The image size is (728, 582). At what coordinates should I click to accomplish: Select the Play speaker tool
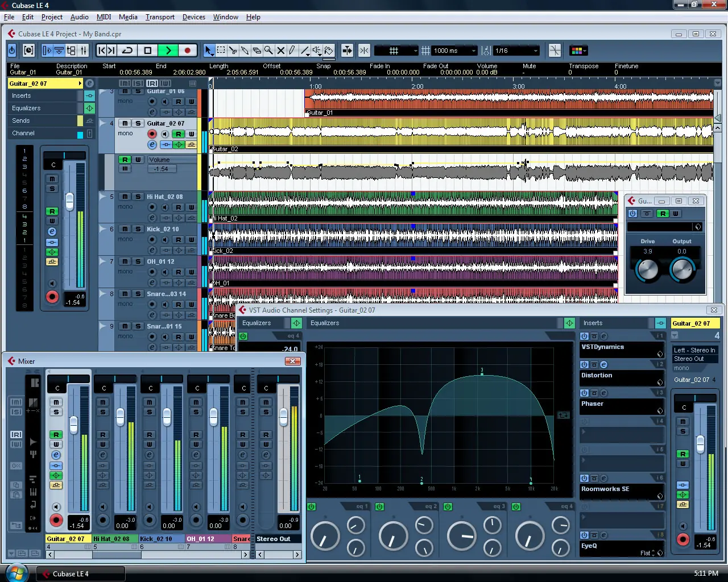pos(317,51)
